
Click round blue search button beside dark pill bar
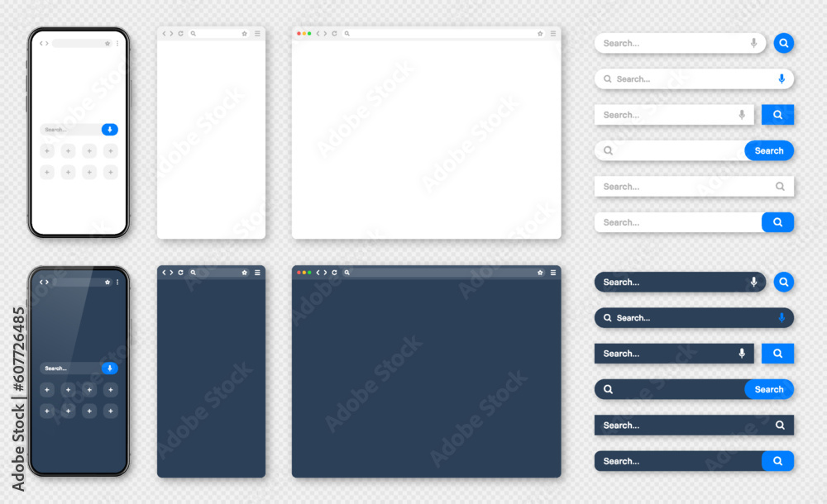(x=784, y=282)
